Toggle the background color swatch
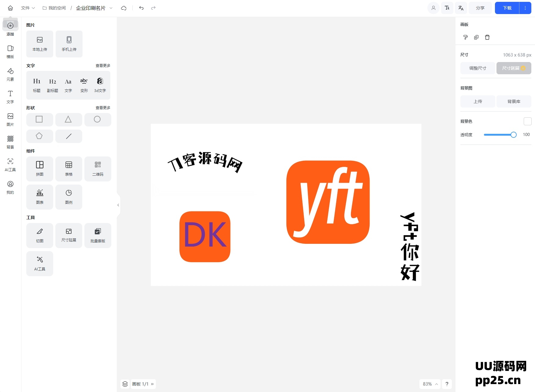Screen dimensions: 535x392 527,121
